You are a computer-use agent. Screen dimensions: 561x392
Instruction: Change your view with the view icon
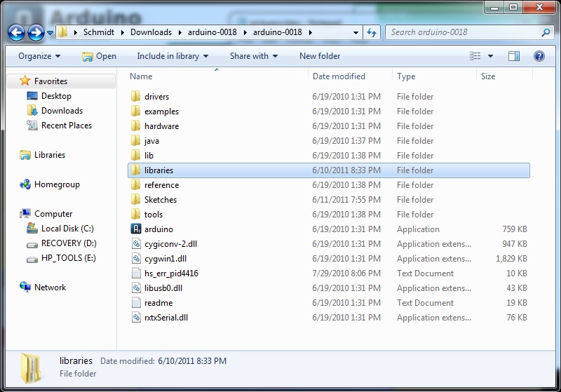(475, 56)
